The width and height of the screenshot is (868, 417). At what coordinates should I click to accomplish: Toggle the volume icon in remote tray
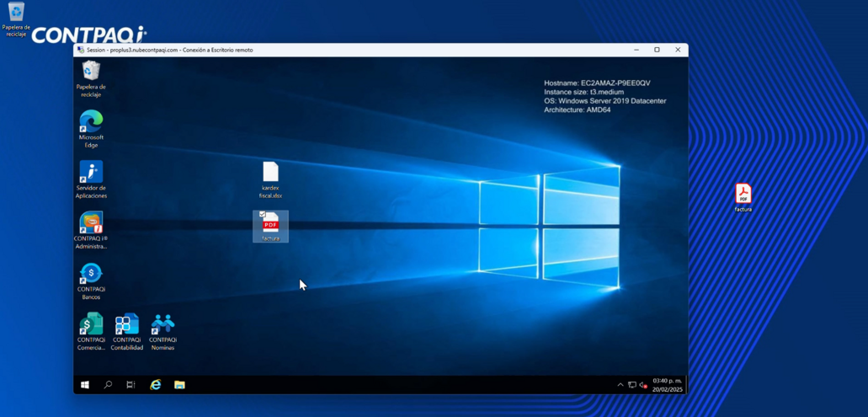click(x=643, y=385)
